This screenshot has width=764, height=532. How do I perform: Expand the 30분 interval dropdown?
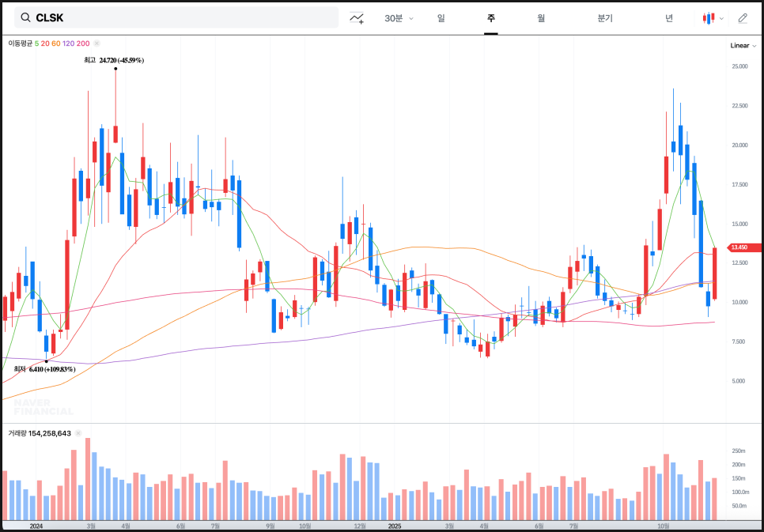point(399,18)
